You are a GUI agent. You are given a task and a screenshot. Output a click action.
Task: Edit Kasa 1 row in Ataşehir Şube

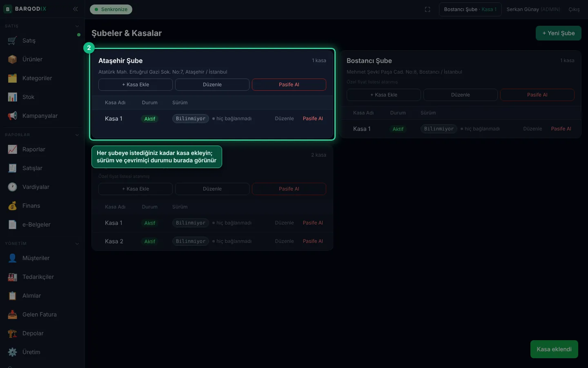pyautogui.click(x=284, y=119)
